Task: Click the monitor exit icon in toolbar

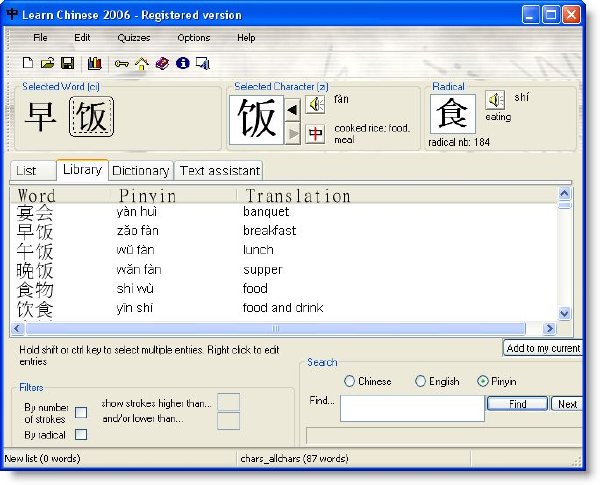Action: pos(203,64)
